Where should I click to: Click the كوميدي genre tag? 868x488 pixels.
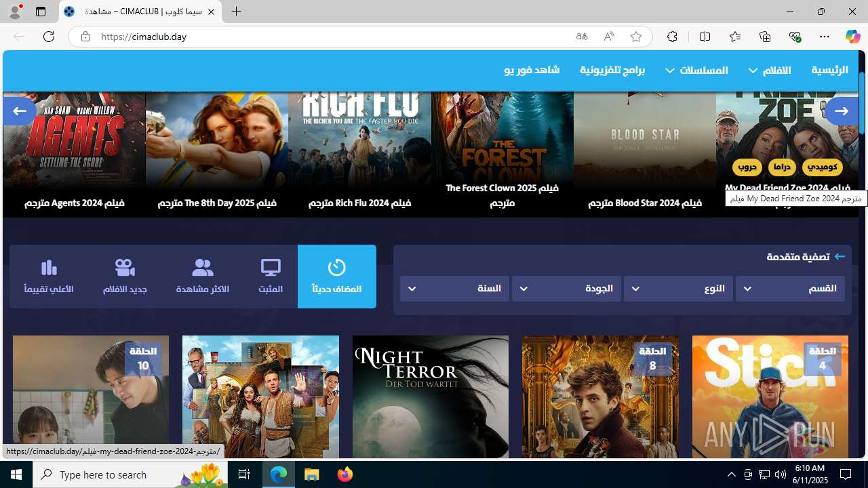823,167
